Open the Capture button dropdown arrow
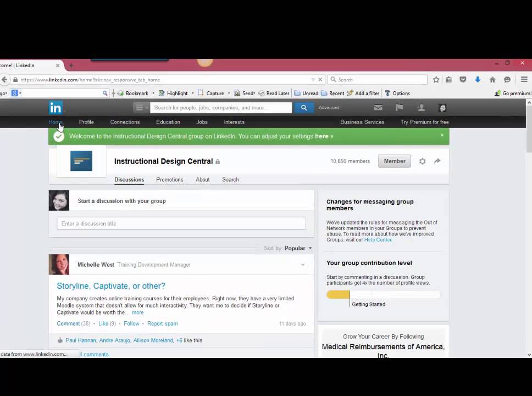The width and height of the screenshot is (532, 396). (229, 93)
